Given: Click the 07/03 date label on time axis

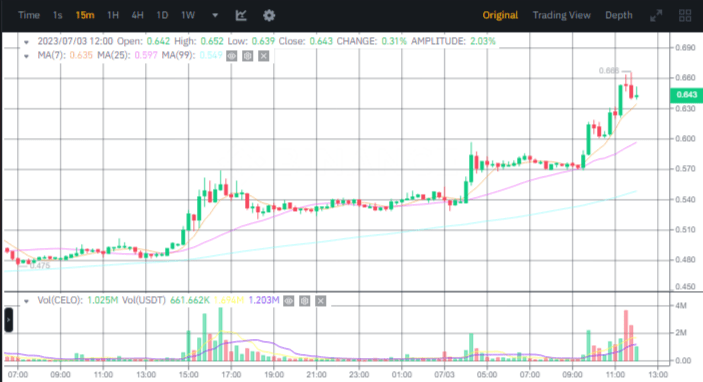Looking at the screenshot, I should (x=444, y=374).
